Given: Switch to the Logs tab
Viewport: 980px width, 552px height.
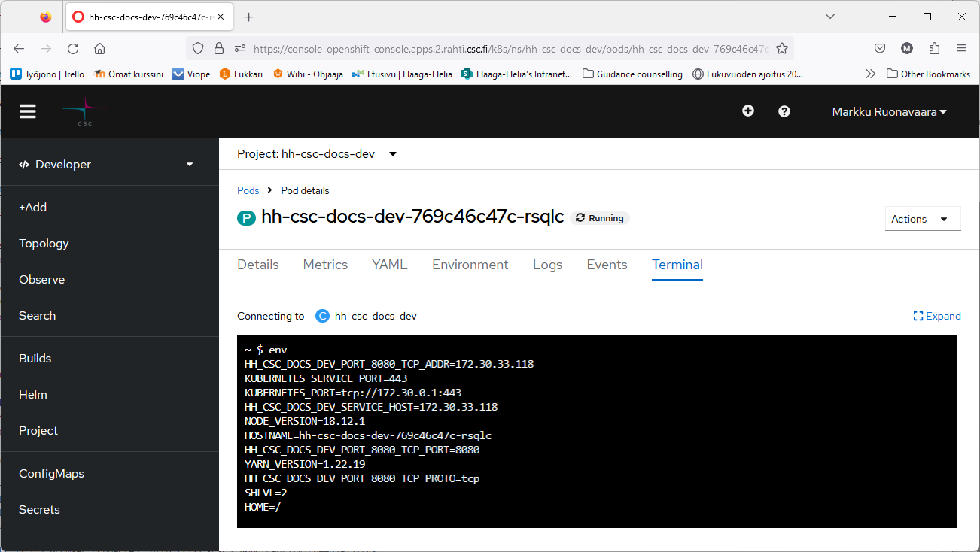Looking at the screenshot, I should tap(547, 265).
